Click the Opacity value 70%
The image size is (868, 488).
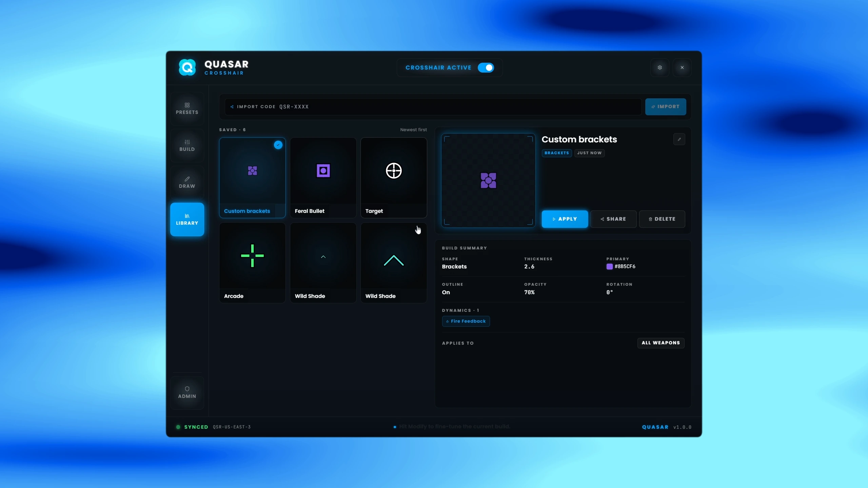[529, 292]
